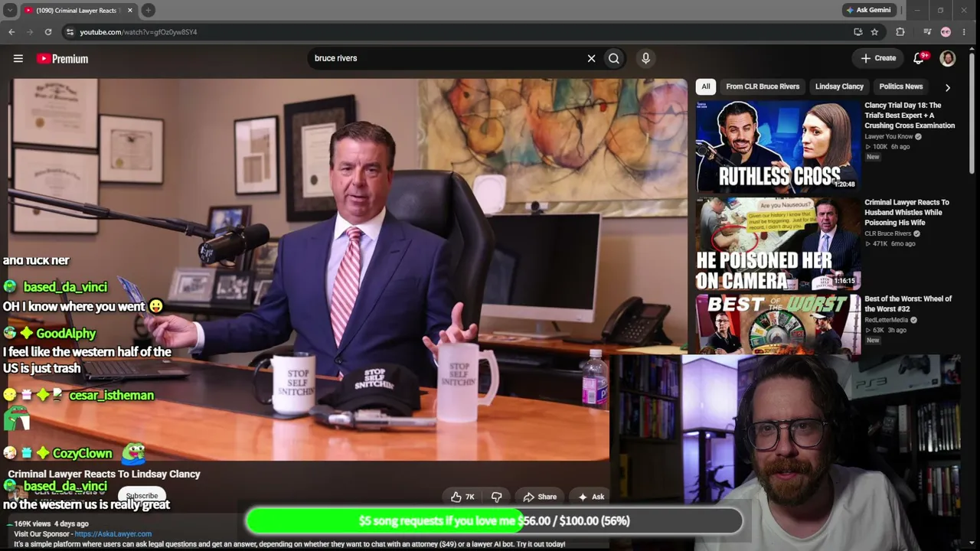The height and width of the screenshot is (551, 980).
Task: Run the search with the magnifier button
Action: point(614,58)
